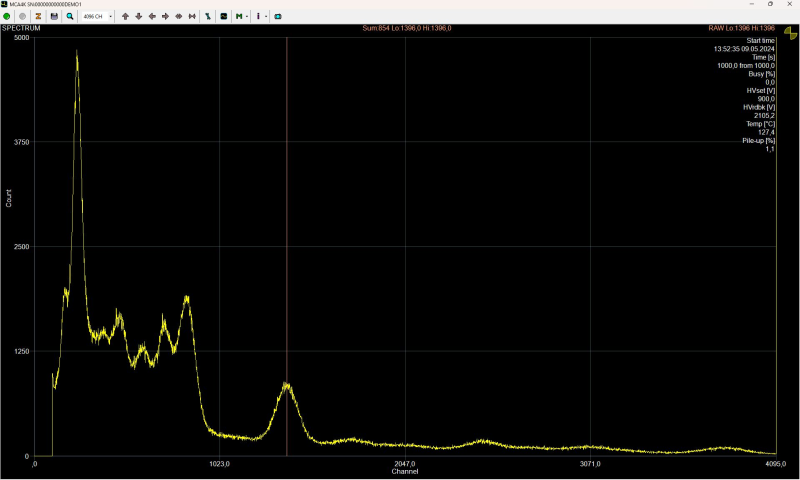Click the down arrow toolbar icon

(139, 16)
